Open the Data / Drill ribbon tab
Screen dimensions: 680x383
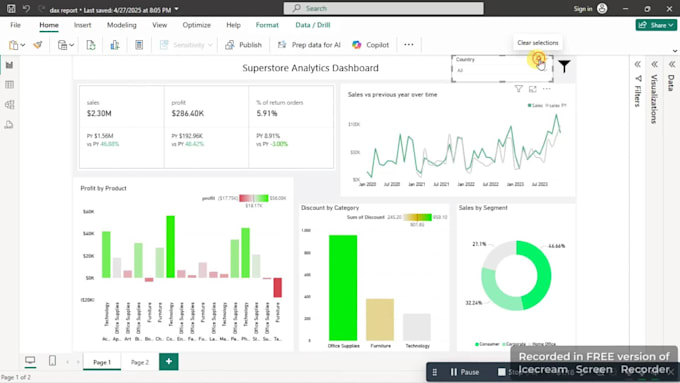click(x=313, y=25)
